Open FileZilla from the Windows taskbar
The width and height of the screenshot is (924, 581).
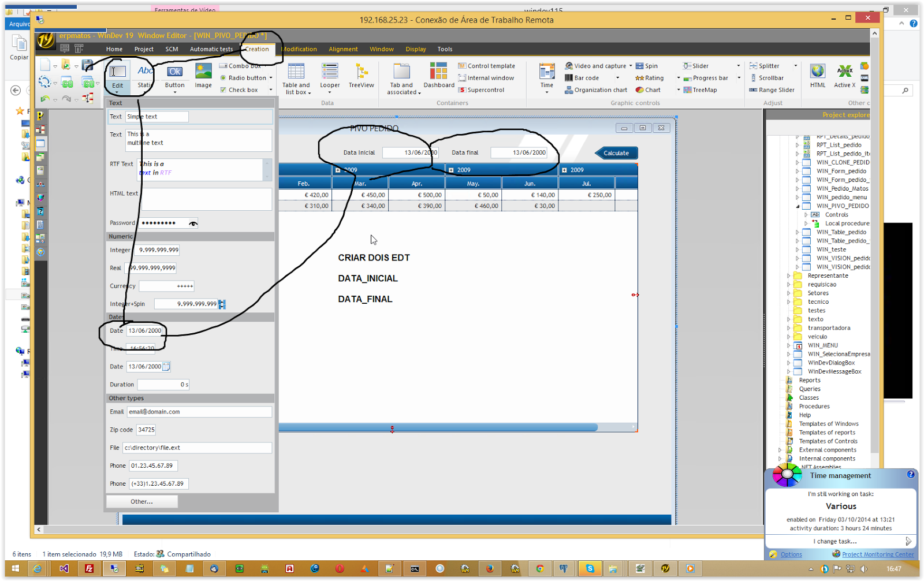[89, 569]
